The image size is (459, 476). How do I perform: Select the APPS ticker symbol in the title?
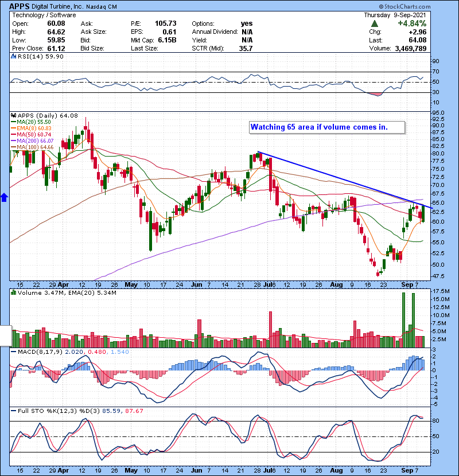coord(20,6)
